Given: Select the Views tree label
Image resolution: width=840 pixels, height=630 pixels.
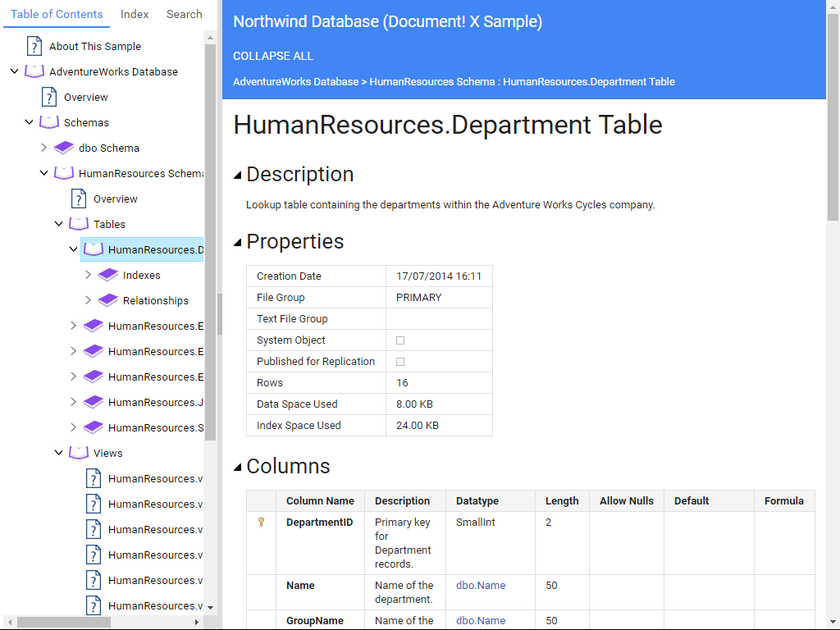Looking at the screenshot, I should 107,453.
